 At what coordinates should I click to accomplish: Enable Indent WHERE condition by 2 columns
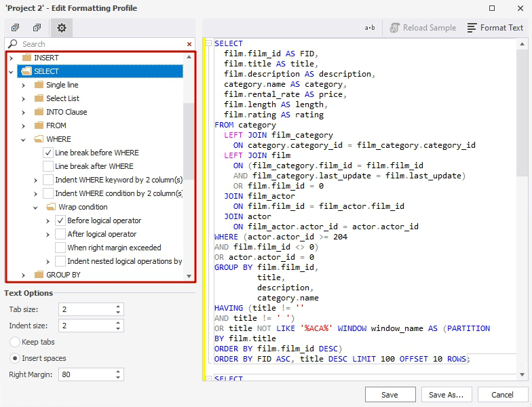(47, 193)
